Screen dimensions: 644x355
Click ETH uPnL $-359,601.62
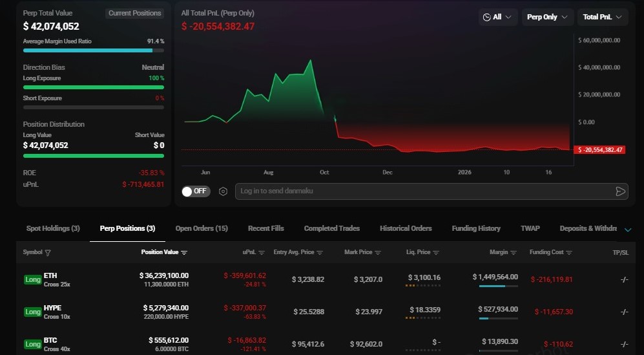[x=245, y=275]
